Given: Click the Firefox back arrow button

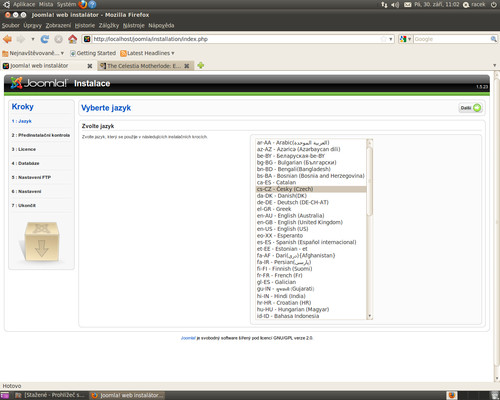Looking at the screenshot, I should point(7,39).
